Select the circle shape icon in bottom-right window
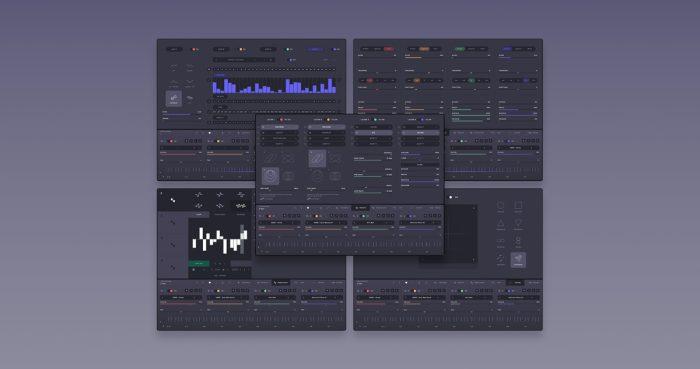The image size is (700, 369). [501, 205]
